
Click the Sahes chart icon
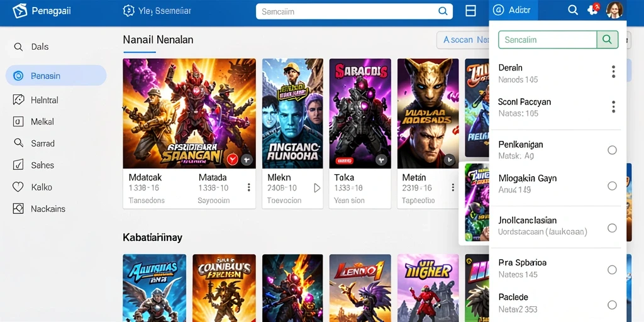(18, 165)
